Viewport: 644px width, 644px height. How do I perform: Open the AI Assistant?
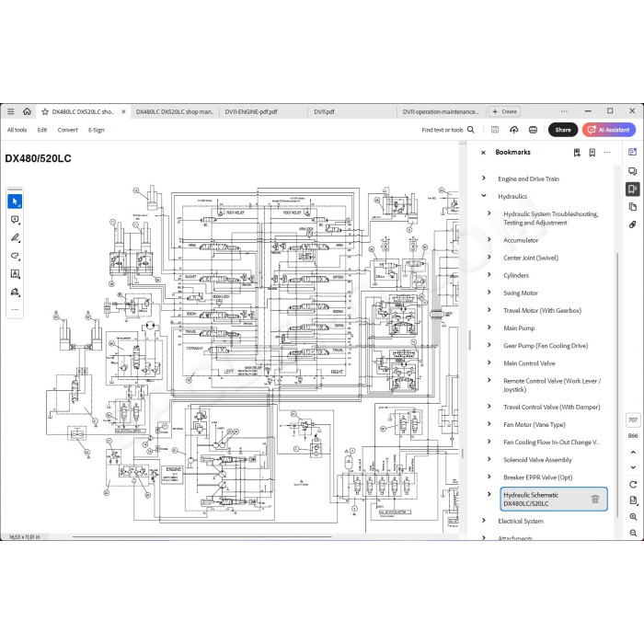609,130
